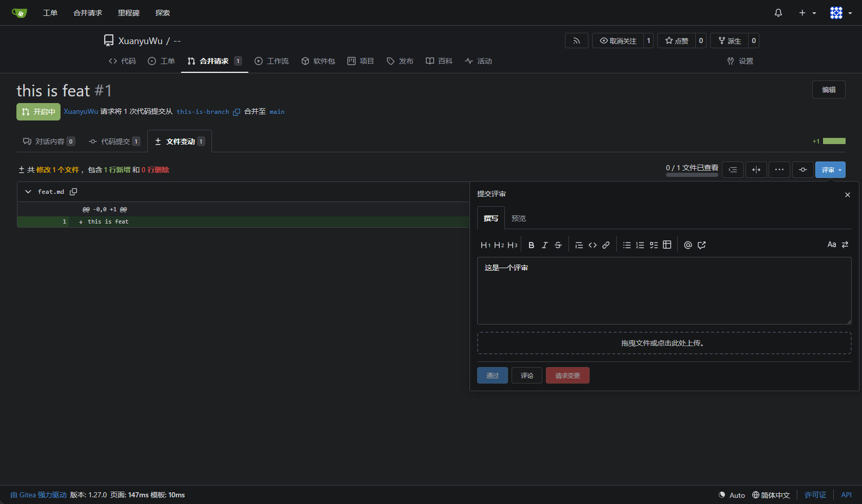Open the 评审 review dropdown button

tap(830, 170)
